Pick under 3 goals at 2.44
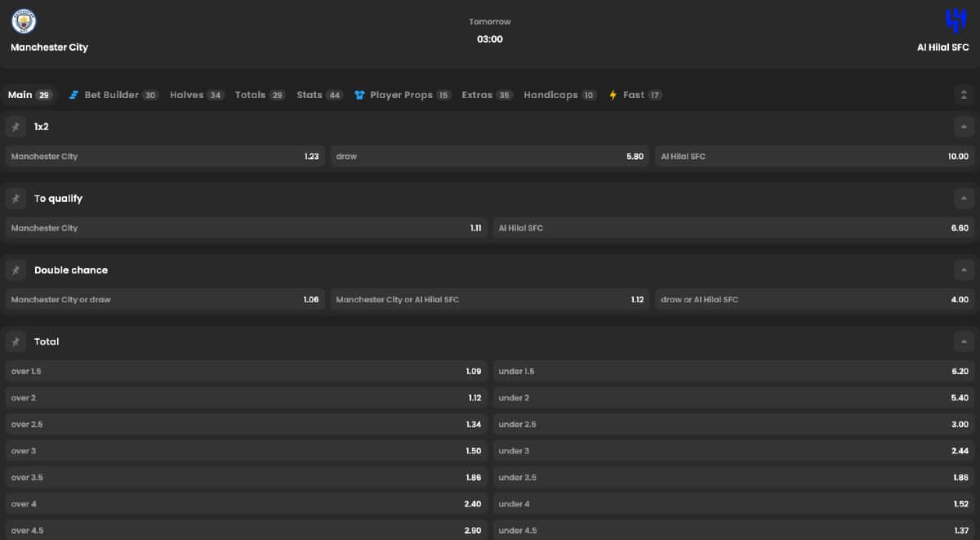 point(733,451)
